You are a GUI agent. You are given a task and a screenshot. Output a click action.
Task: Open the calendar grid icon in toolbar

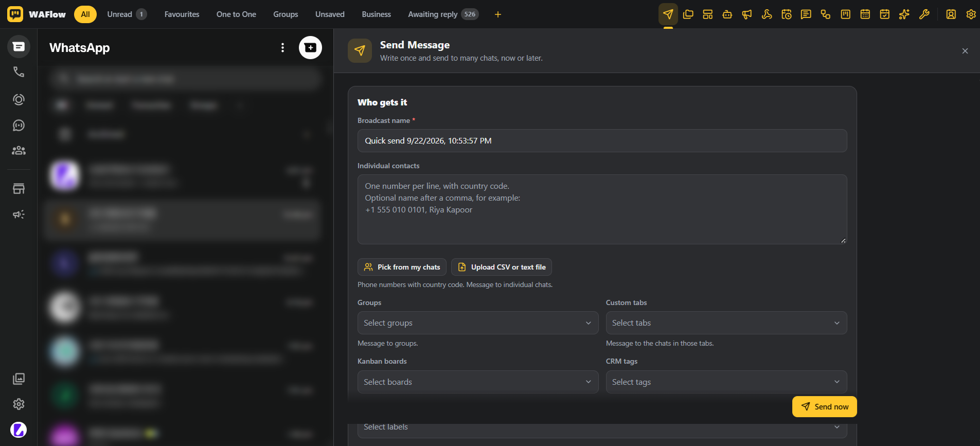[865, 14]
